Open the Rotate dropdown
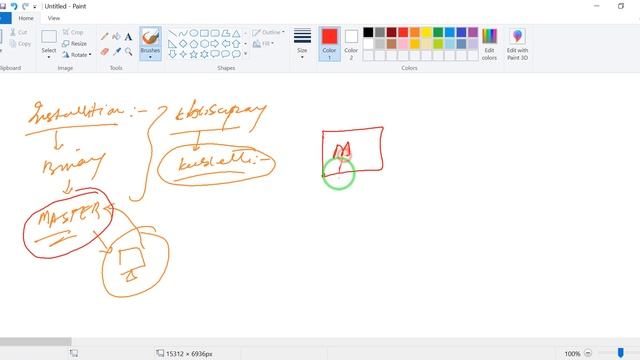The width and height of the screenshot is (640, 360). coord(77,55)
